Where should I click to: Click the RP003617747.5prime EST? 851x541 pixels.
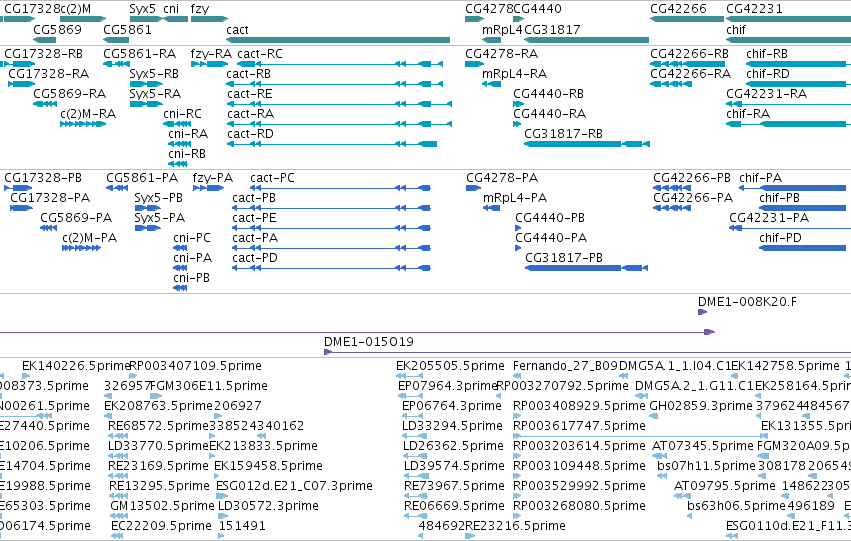coord(640,436)
